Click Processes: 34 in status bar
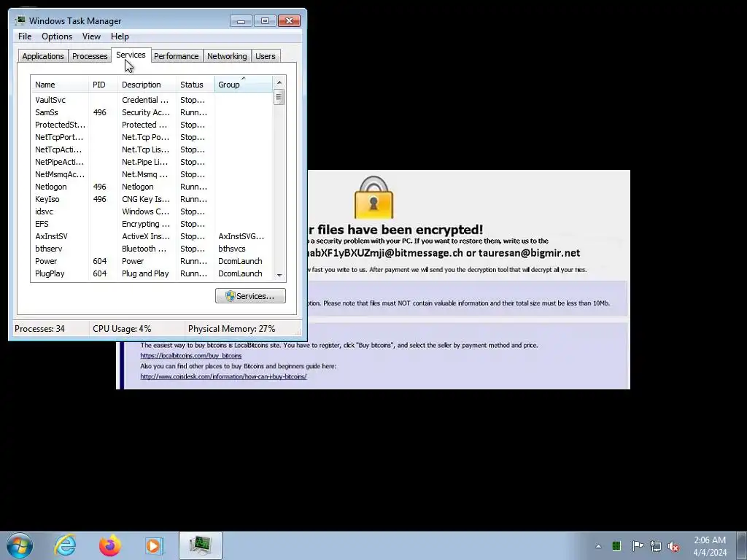This screenshot has height=560, width=747. coord(39,329)
